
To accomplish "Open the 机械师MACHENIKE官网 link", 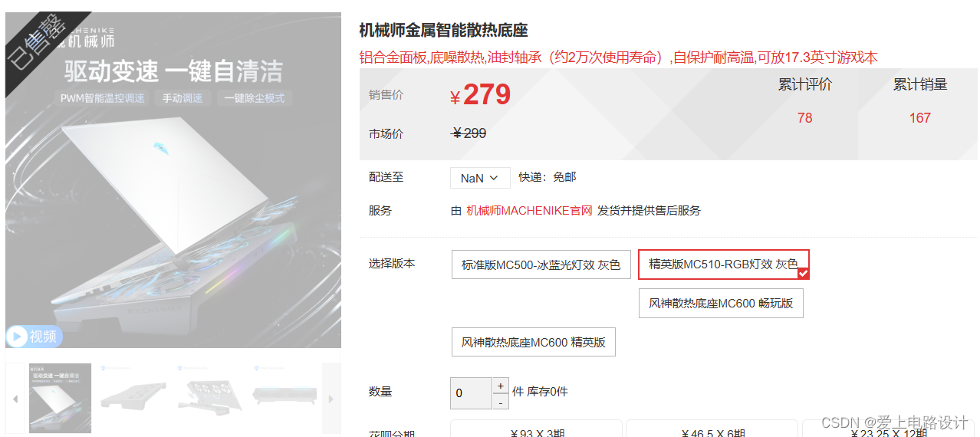I will point(529,211).
